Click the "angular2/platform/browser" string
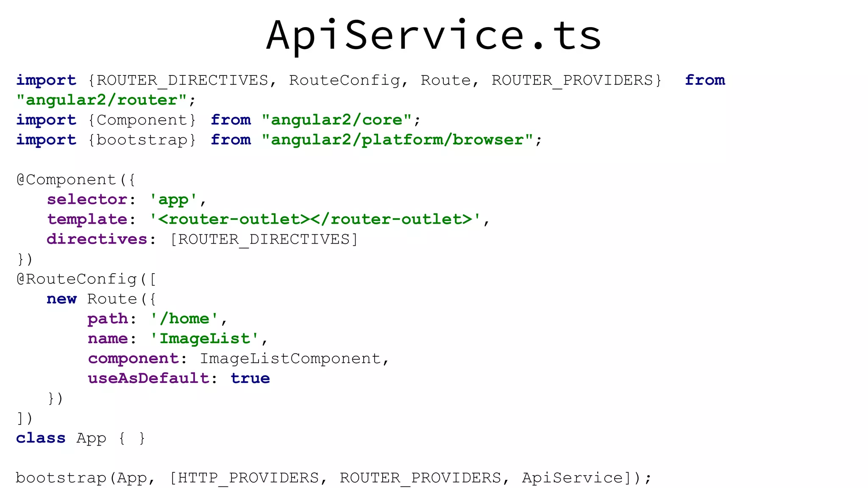 tap(397, 140)
